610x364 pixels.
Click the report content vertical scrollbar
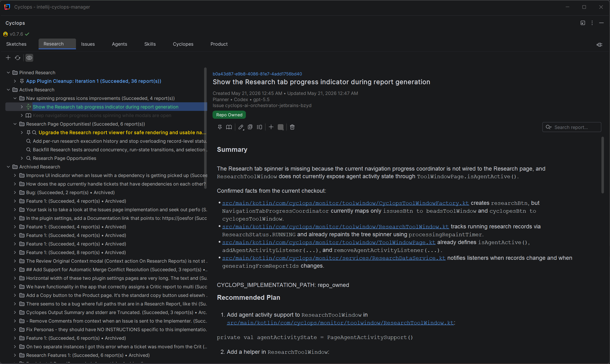pyautogui.click(x=602, y=165)
